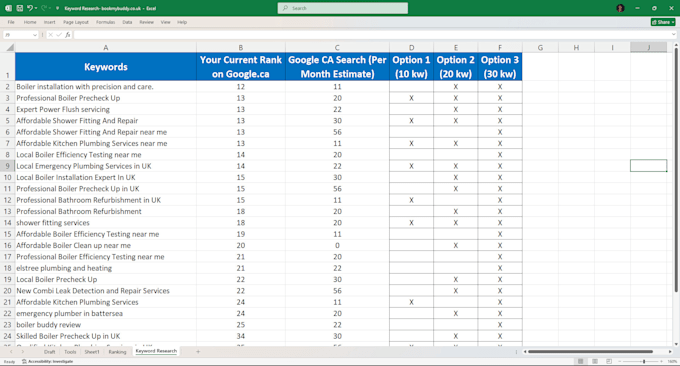This screenshot has width=680, height=366.
Task: Click the Undo arrow icon
Action: pos(29,8)
